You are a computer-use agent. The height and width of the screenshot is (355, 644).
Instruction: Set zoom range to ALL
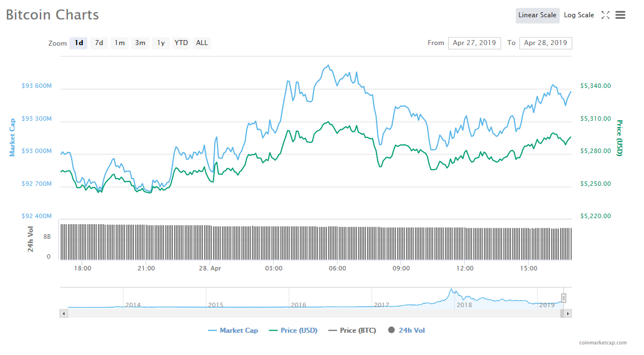click(x=202, y=43)
